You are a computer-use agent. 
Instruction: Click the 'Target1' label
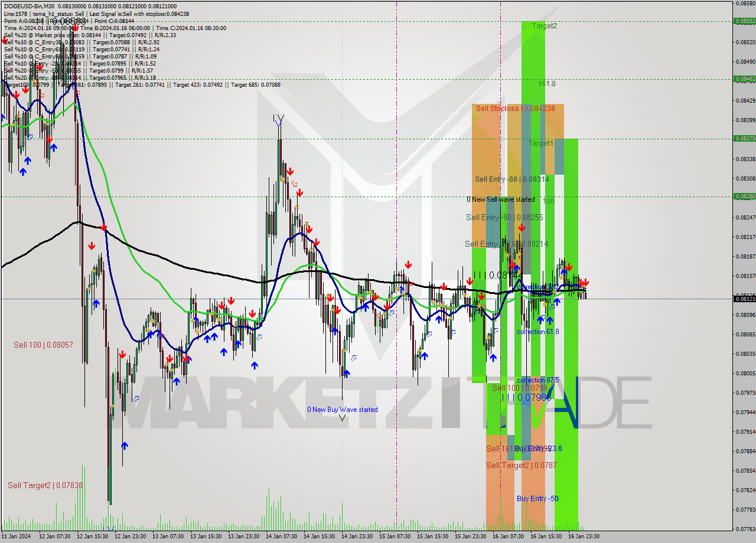coord(540,143)
